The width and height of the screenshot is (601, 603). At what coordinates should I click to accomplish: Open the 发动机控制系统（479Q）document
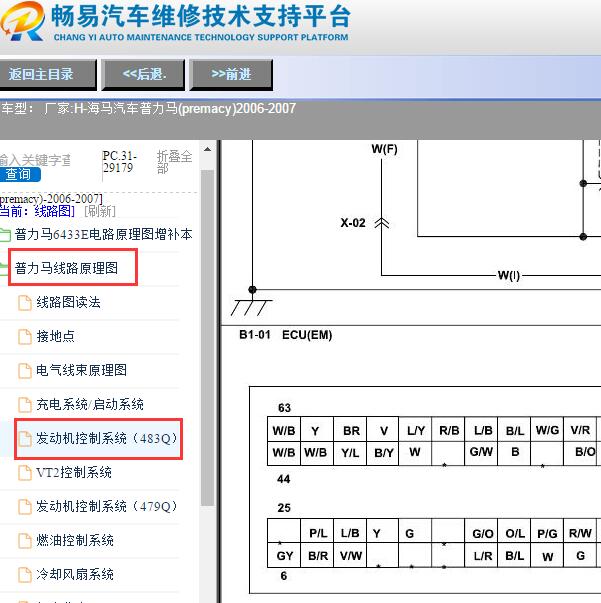[x=107, y=506]
